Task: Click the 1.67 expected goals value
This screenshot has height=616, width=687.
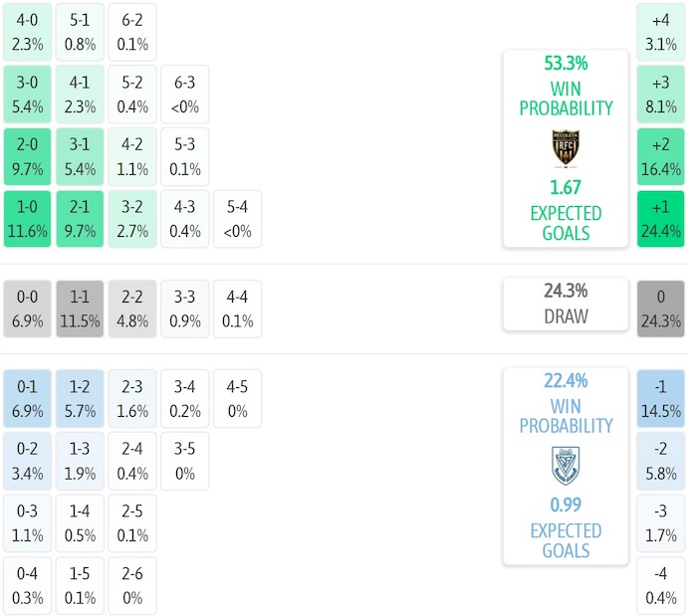Action: tap(566, 187)
